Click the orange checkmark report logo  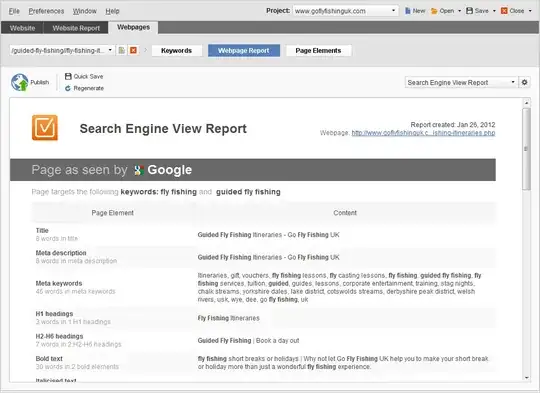(x=45, y=128)
